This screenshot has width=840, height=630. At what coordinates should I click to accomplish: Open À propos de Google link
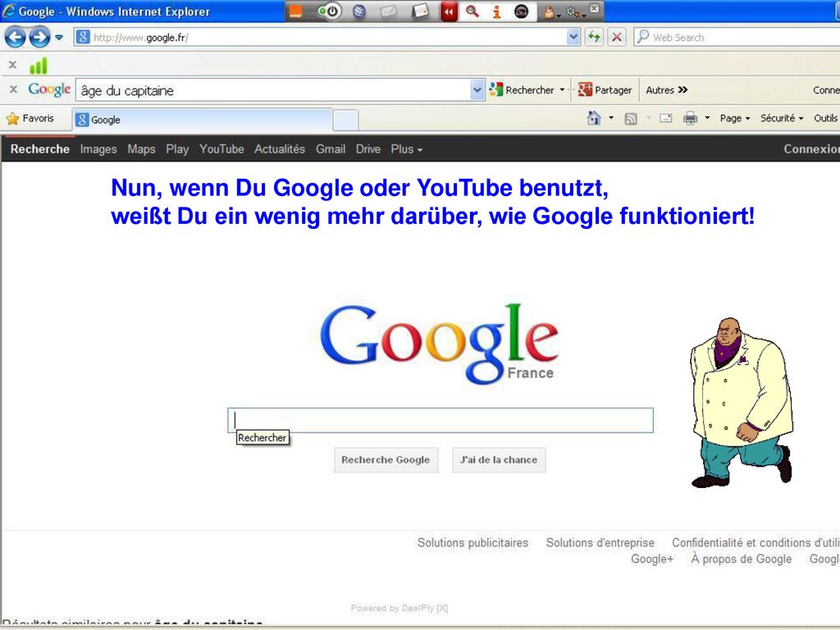[742, 559]
